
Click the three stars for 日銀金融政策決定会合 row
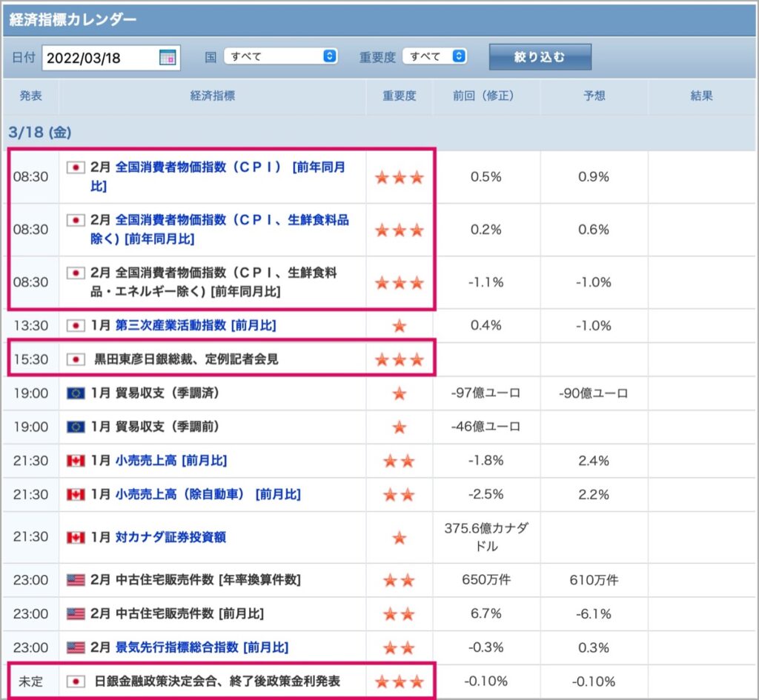400,681
